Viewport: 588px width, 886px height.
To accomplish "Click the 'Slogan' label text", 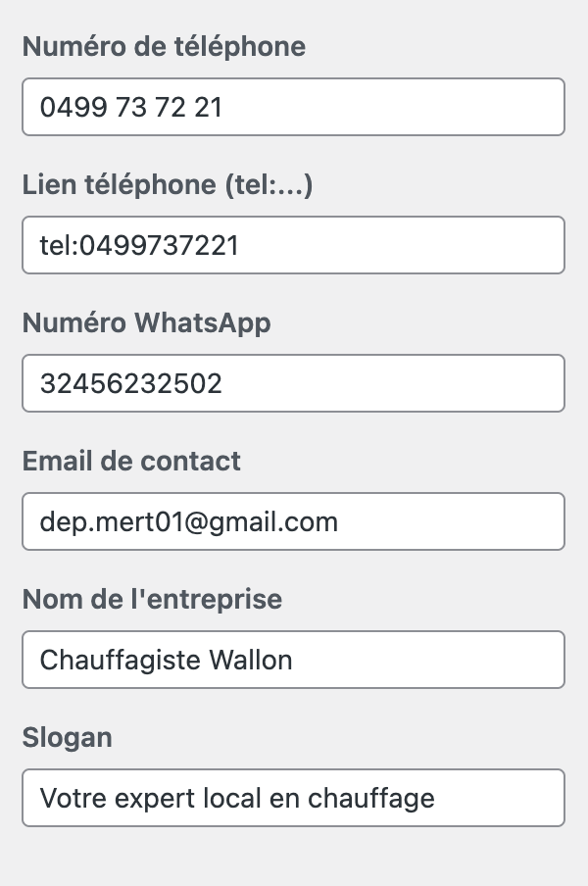I will pos(67,737).
